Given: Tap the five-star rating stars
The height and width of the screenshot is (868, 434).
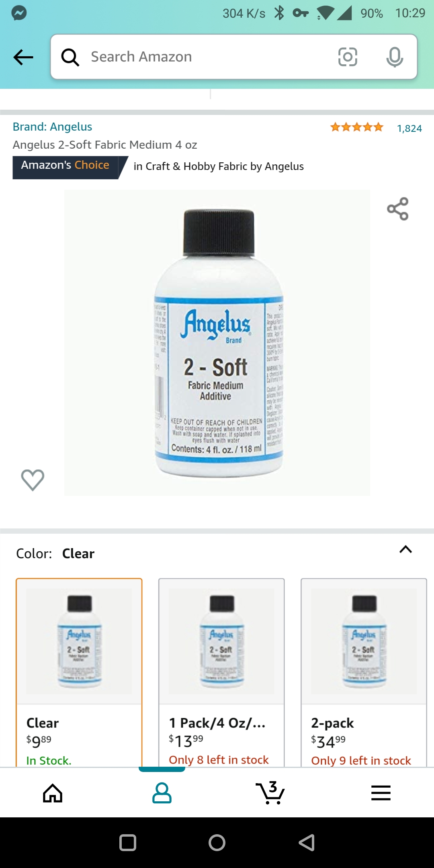Looking at the screenshot, I should coord(356,127).
